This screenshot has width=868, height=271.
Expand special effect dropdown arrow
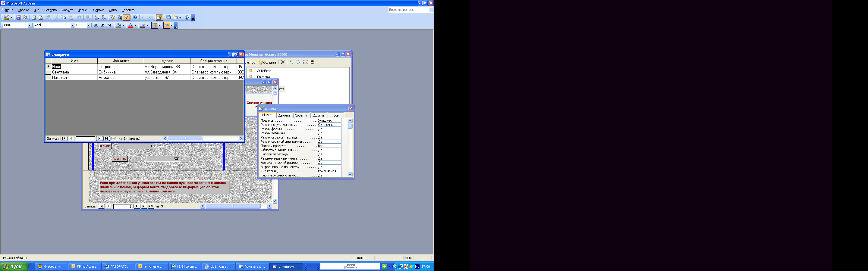tap(172, 25)
